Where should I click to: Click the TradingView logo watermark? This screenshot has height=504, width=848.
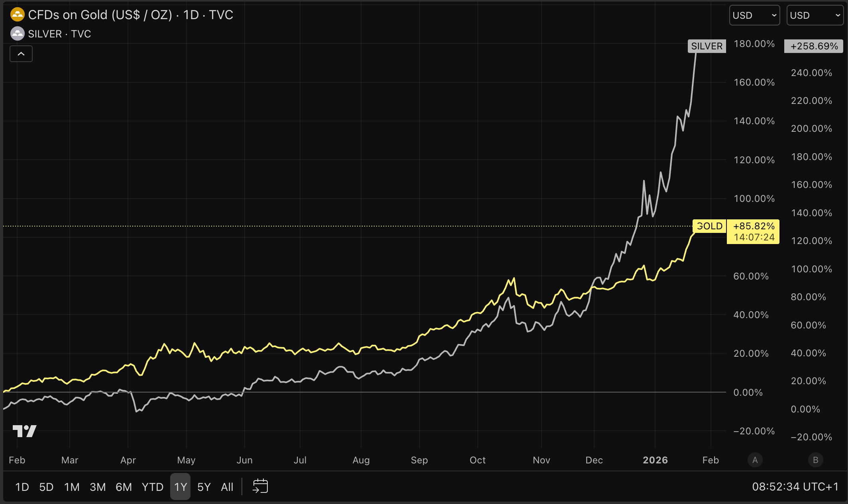coord(24,431)
